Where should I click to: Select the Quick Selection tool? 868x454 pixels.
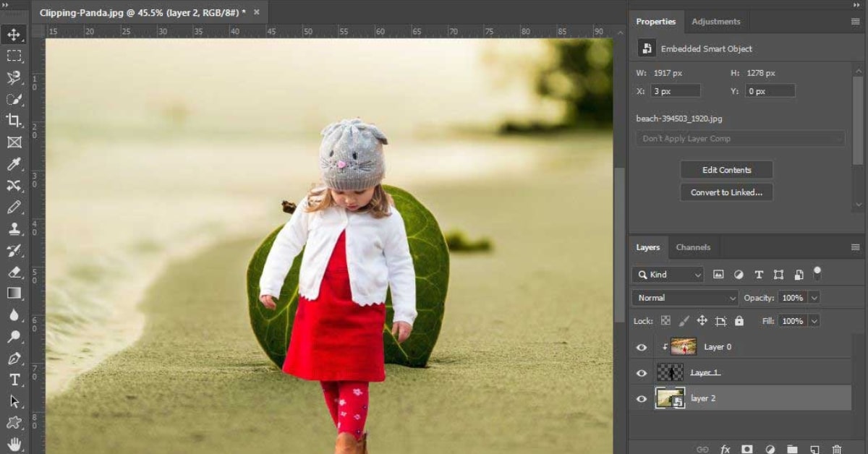[14, 99]
